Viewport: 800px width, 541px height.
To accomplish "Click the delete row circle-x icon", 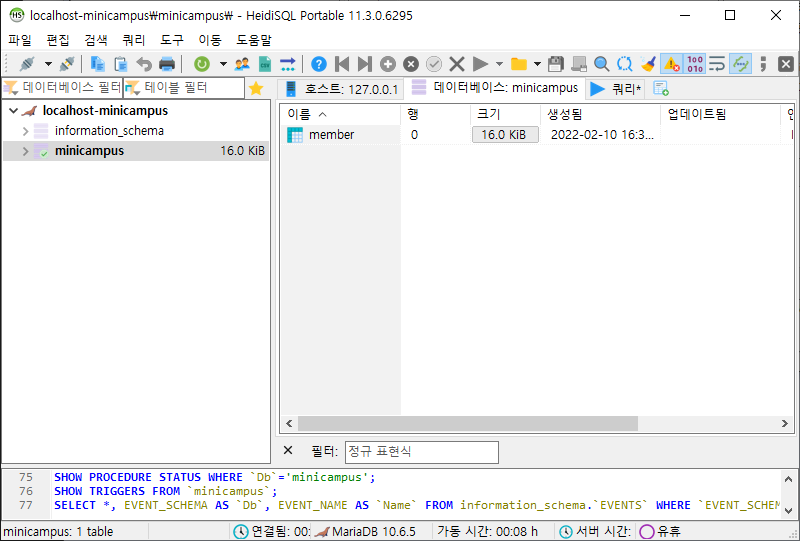I will [x=411, y=64].
